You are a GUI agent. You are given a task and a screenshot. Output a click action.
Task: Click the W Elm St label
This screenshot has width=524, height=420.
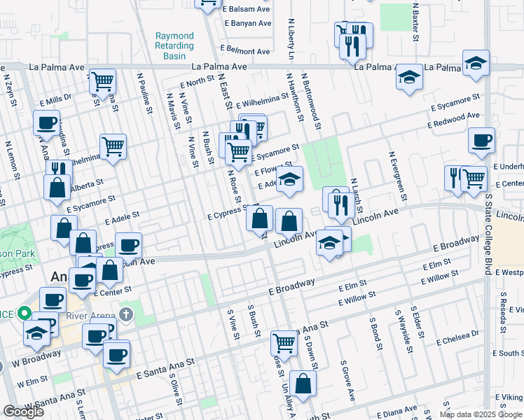click(32, 381)
